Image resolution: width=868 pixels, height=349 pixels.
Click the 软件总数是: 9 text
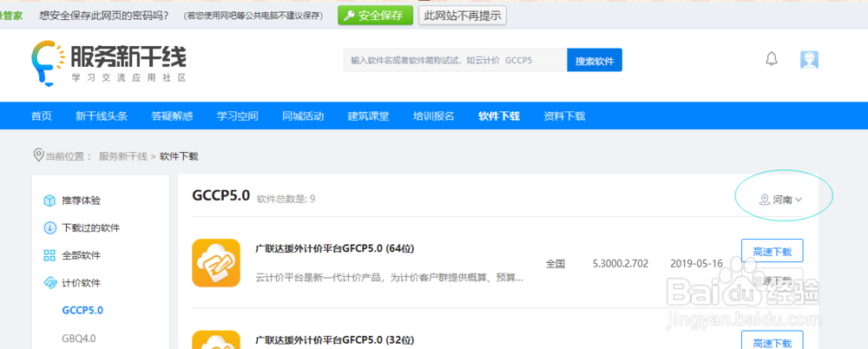click(286, 198)
